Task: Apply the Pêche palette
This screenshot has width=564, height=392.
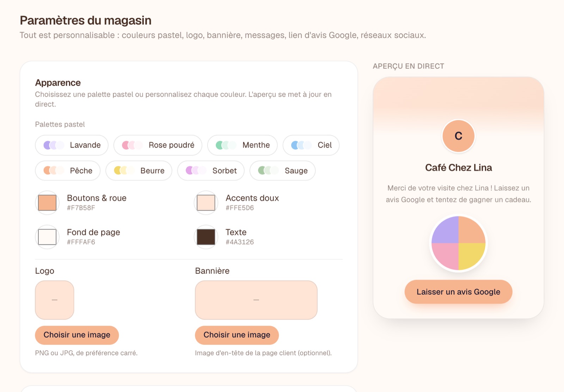Action: click(x=68, y=171)
